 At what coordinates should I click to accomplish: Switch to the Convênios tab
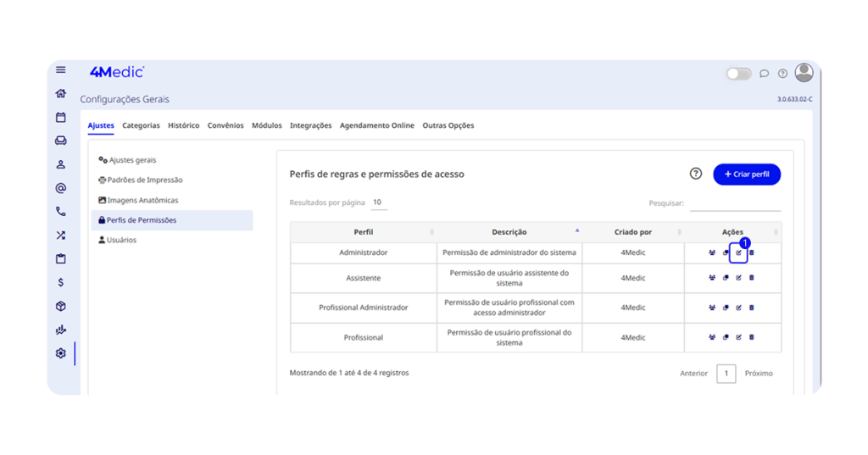tap(225, 125)
